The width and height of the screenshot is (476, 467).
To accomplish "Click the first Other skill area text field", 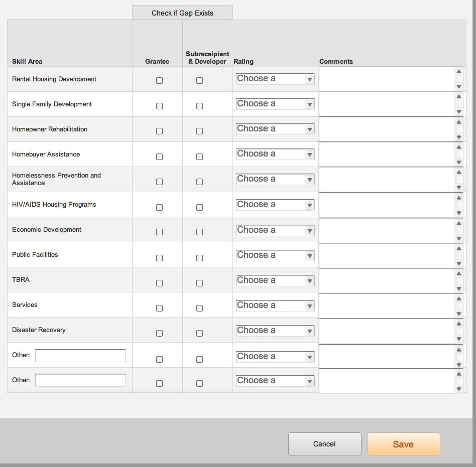I will click(x=80, y=356).
